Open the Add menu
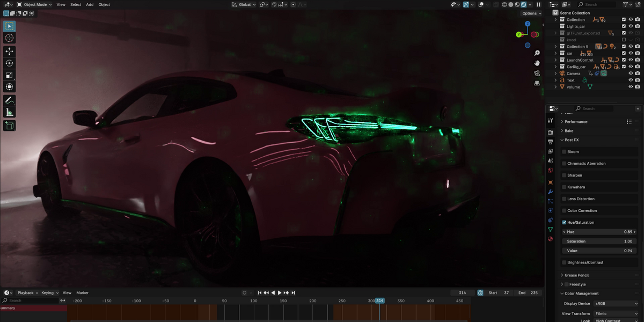This screenshot has width=644, height=322. (x=90, y=4)
